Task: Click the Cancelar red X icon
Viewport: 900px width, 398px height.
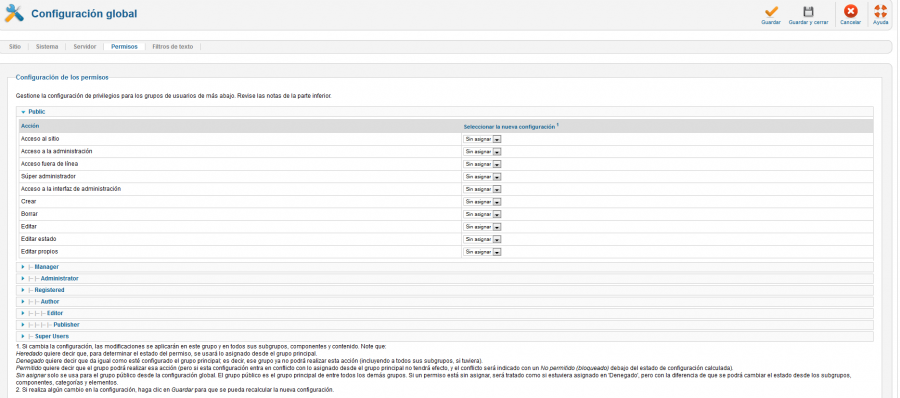Action: pos(850,11)
